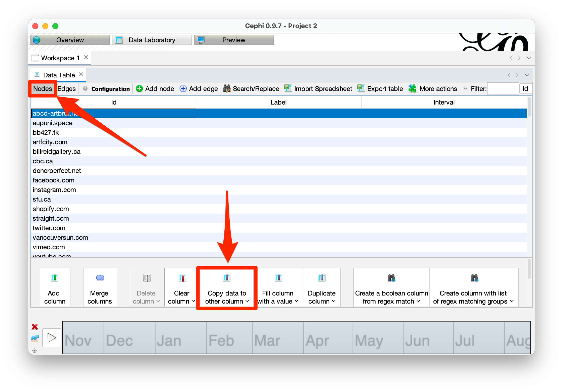The height and width of the screenshot is (392, 563).
Task: Expand the More actions dropdown arrow
Action: pos(465,89)
